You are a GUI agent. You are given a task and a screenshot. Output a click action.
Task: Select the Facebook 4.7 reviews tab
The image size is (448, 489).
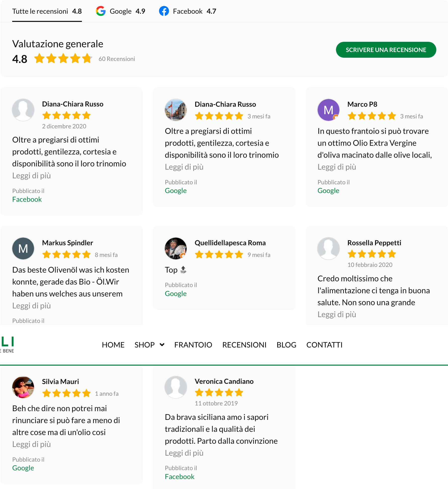point(188,11)
